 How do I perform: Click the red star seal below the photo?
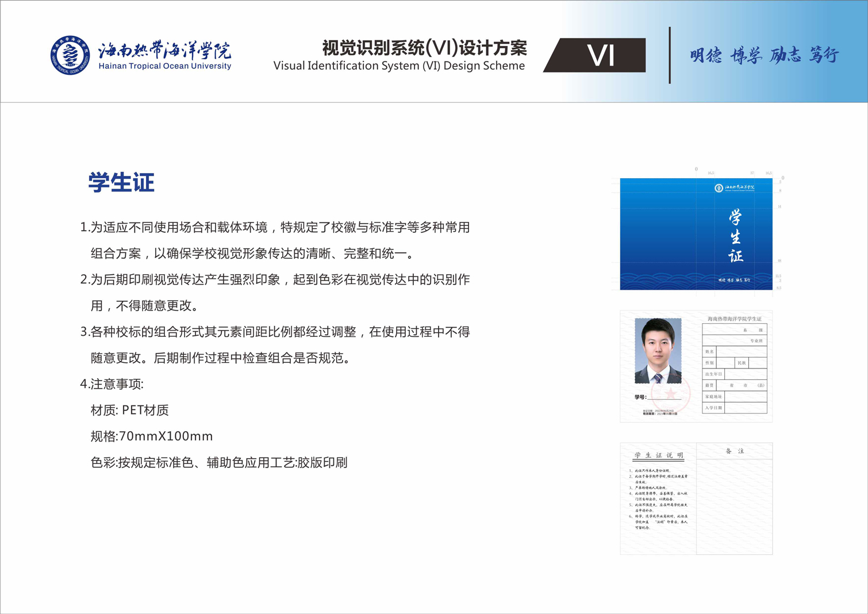pos(670,394)
